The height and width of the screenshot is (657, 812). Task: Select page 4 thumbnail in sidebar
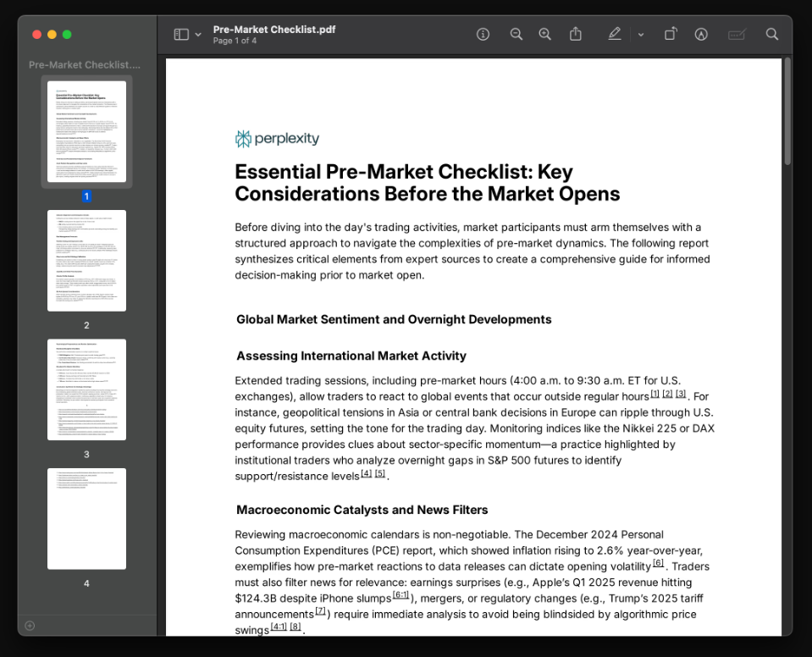click(86, 519)
